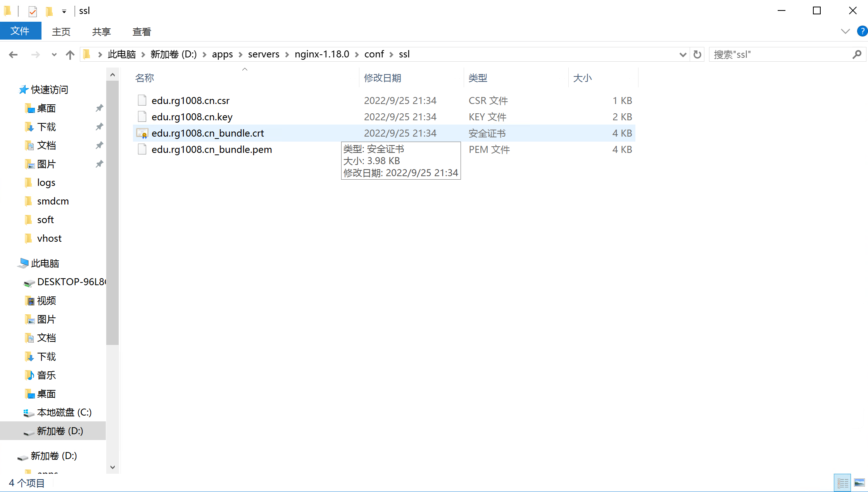Click the edu.rg1008.cn.key file name
Viewport: 868px width, 492px height.
pos(192,117)
